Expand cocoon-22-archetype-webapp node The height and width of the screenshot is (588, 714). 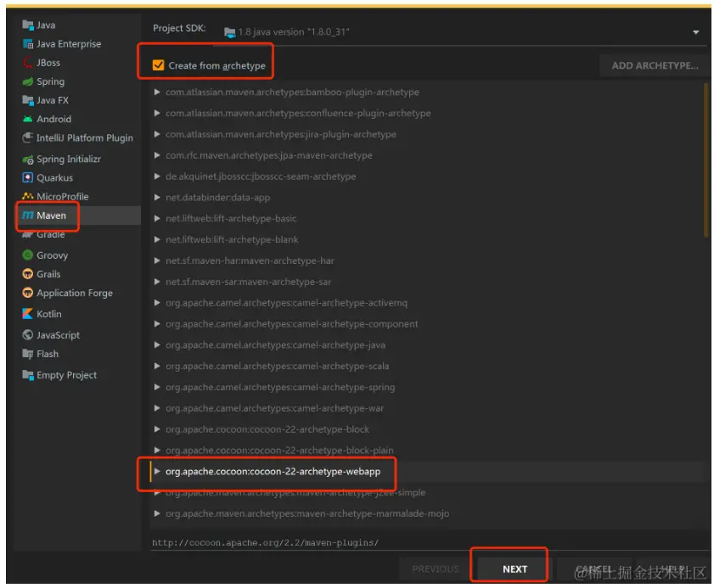[157, 472]
